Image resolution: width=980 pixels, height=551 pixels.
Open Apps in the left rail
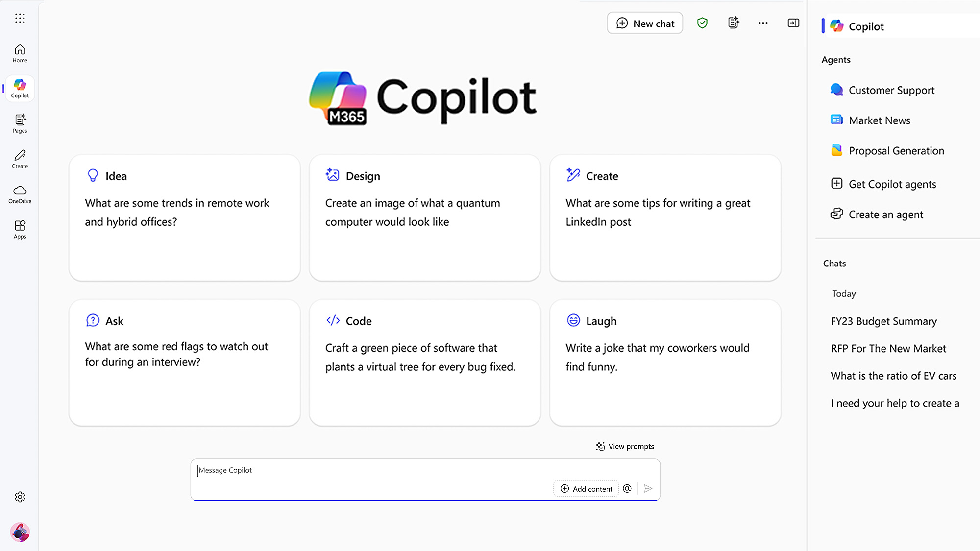coord(20,229)
